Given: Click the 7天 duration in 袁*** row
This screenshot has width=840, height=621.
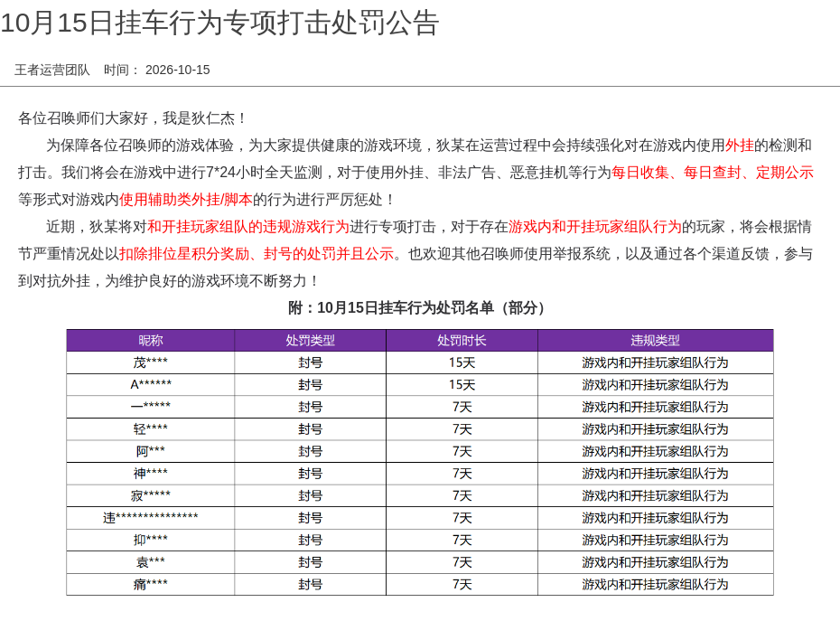Looking at the screenshot, I should click(x=462, y=562).
